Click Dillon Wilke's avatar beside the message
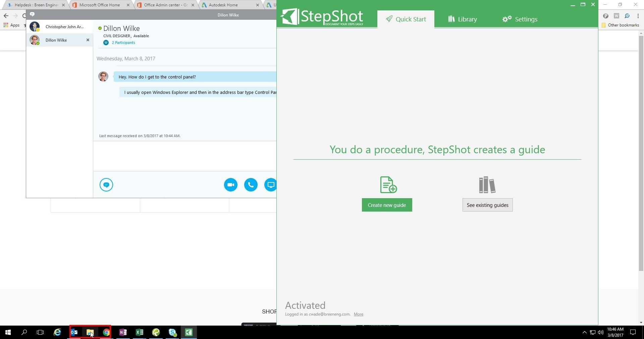Screen dimensions: 644x339 click(103, 76)
